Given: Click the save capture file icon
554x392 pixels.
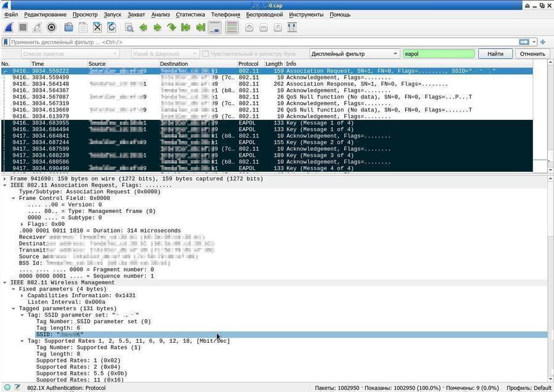Looking at the screenshot, I should click(83, 28).
